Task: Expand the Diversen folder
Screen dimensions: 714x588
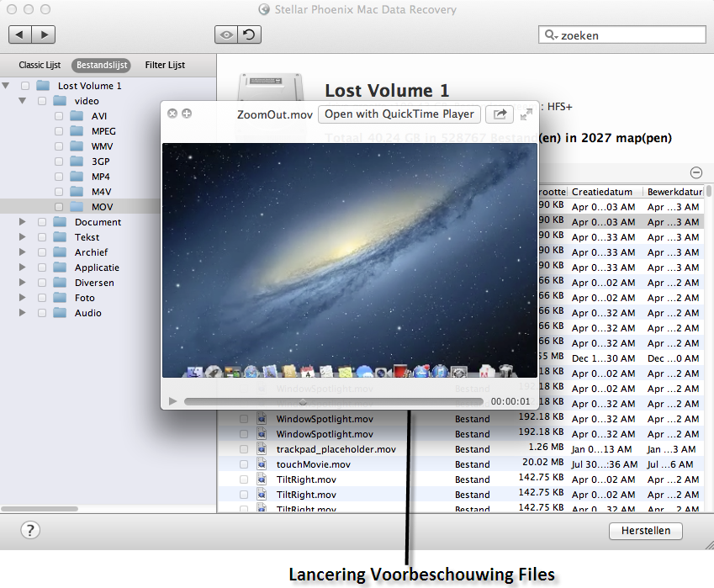Action: coord(23,283)
